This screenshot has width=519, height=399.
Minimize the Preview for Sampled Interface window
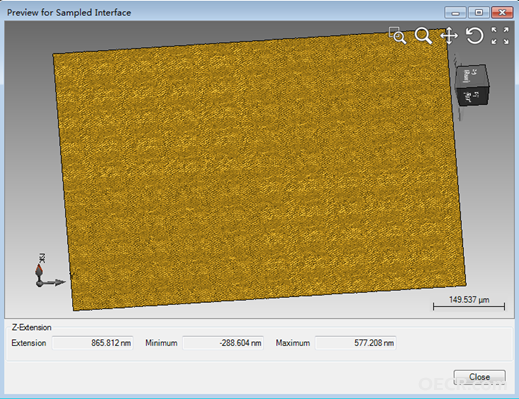455,13
